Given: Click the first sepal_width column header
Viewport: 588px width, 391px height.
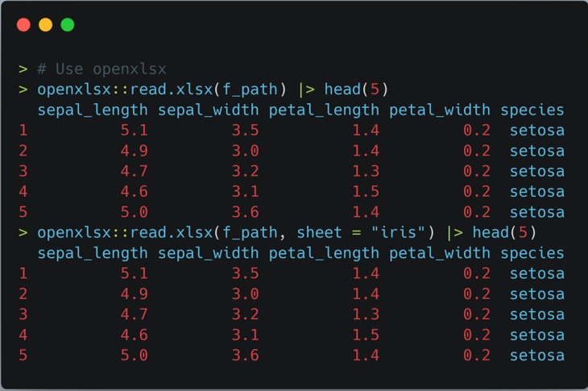Looking at the screenshot, I should [208, 110].
